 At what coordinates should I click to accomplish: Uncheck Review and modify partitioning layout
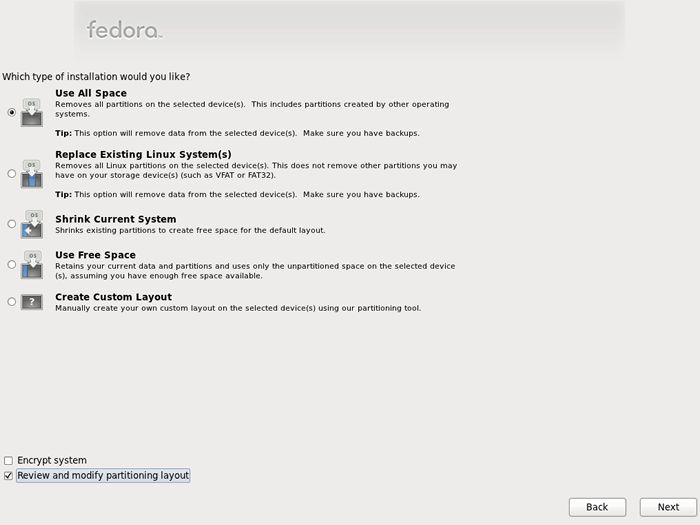click(x=8, y=475)
